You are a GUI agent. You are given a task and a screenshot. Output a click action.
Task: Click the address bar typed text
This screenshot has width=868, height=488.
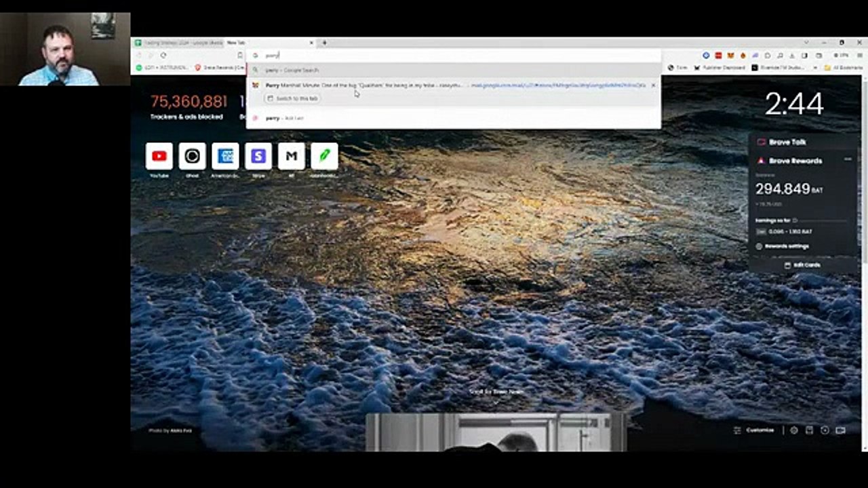272,55
